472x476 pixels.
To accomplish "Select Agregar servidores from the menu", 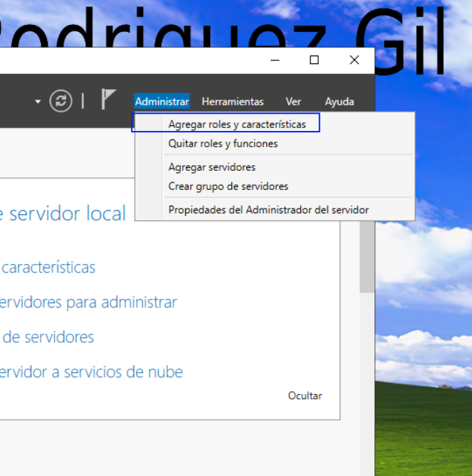I will coord(212,167).
